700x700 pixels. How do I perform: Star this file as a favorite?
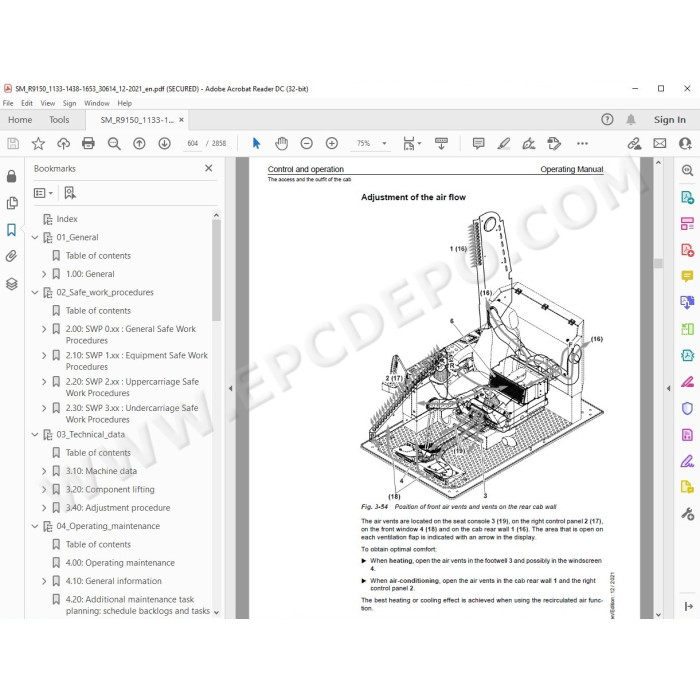tap(38, 143)
